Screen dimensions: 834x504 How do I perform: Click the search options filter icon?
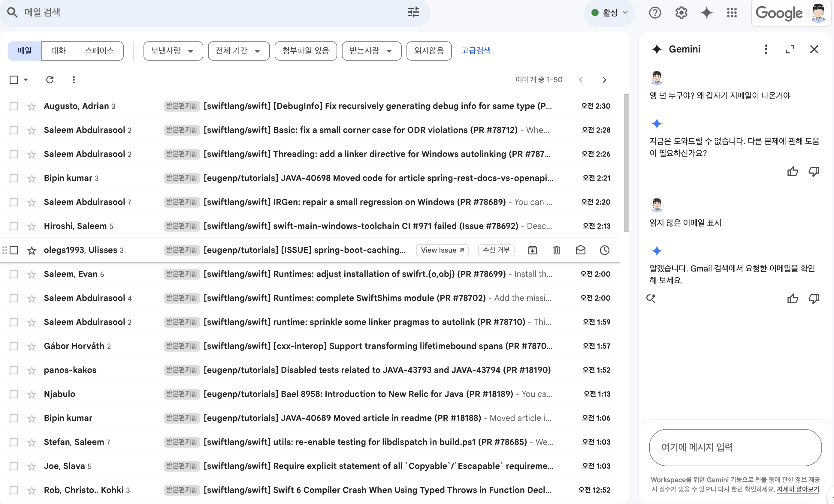[413, 13]
